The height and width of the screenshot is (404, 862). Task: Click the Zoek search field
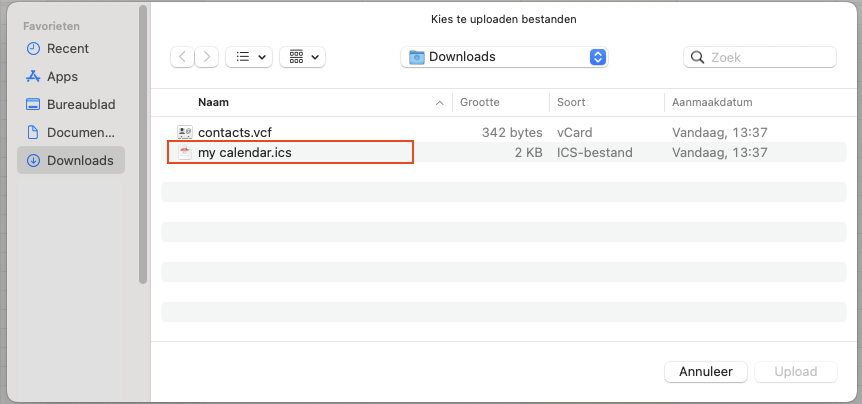point(760,57)
